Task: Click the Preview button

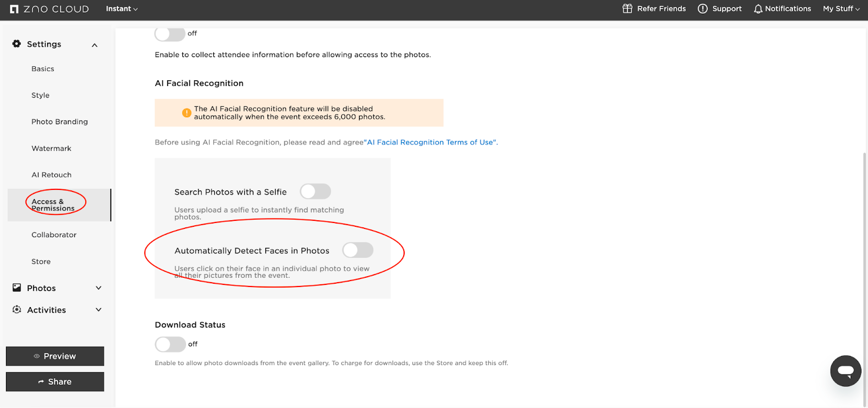Action: [x=55, y=356]
